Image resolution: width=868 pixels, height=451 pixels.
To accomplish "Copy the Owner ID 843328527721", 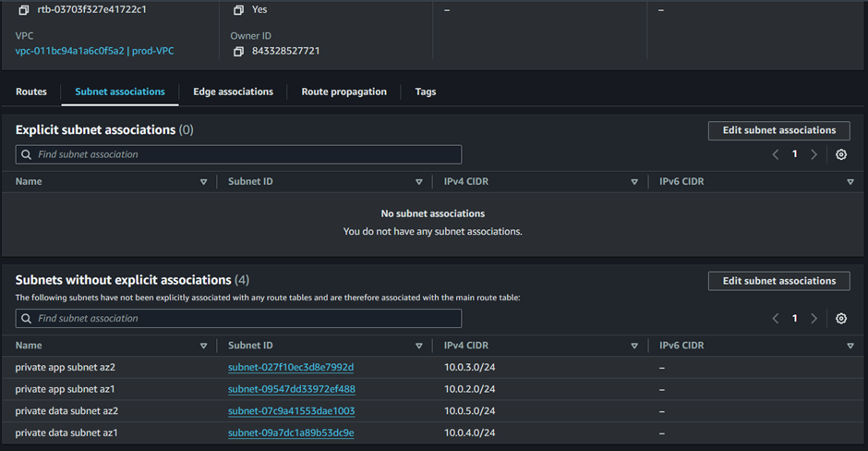I will point(238,51).
